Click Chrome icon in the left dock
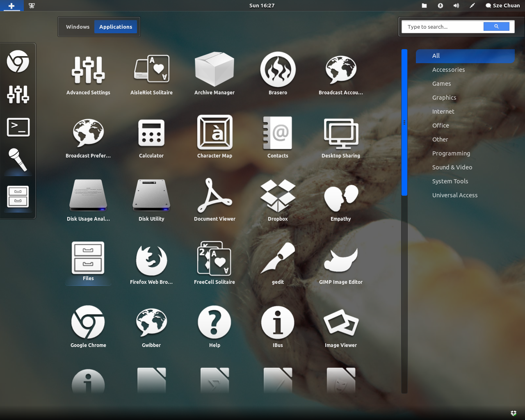Screen dimensions: 525x420 coord(18,62)
